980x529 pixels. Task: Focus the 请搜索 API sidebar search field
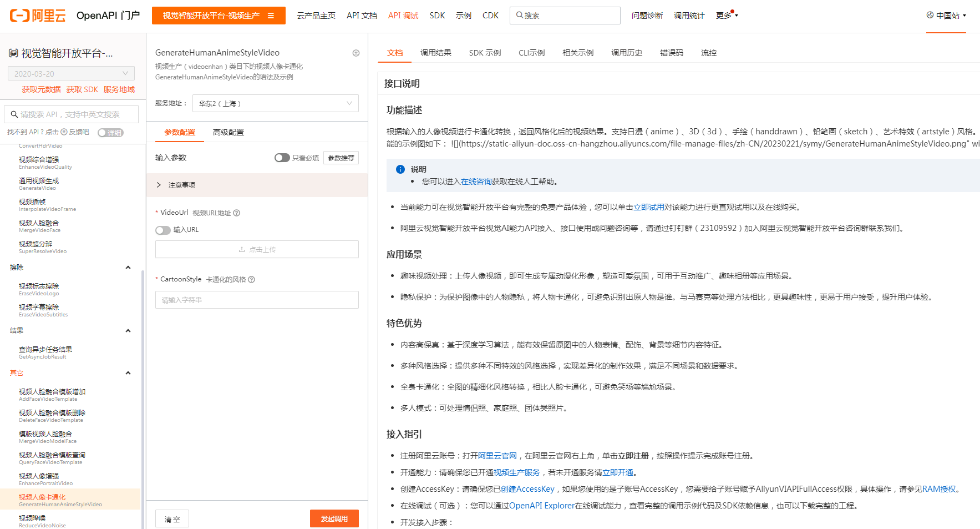(72, 114)
